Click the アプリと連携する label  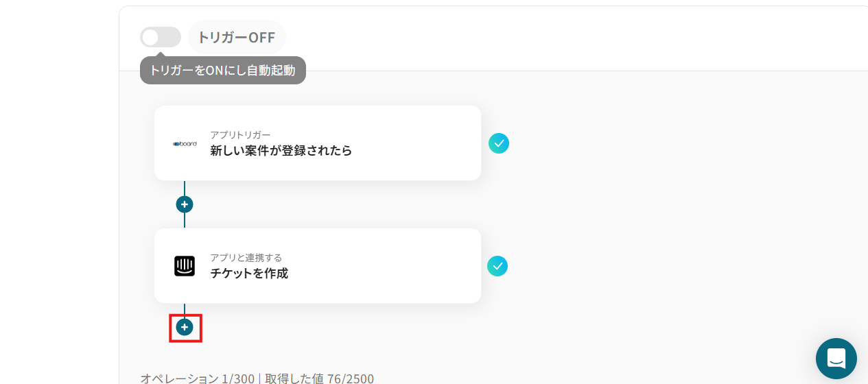point(246,258)
